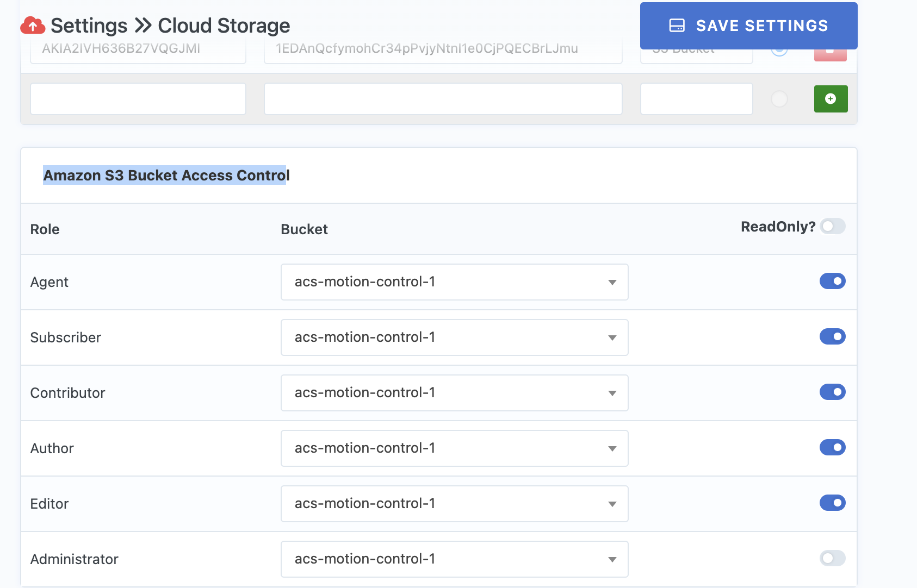This screenshot has height=588, width=917.
Task: Toggle ReadOnly for Author role
Action: (x=833, y=447)
